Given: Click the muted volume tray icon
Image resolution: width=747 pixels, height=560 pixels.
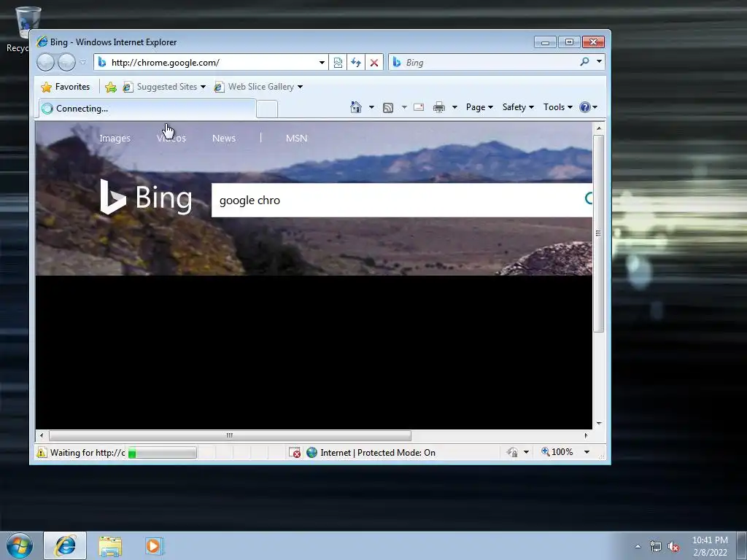Looking at the screenshot, I should tap(673, 547).
